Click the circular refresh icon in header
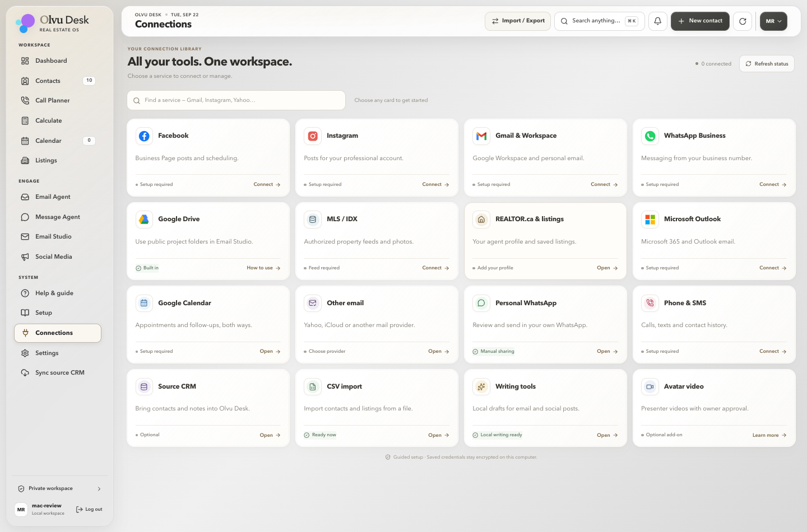This screenshot has height=532, width=807. (x=743, y=21)
